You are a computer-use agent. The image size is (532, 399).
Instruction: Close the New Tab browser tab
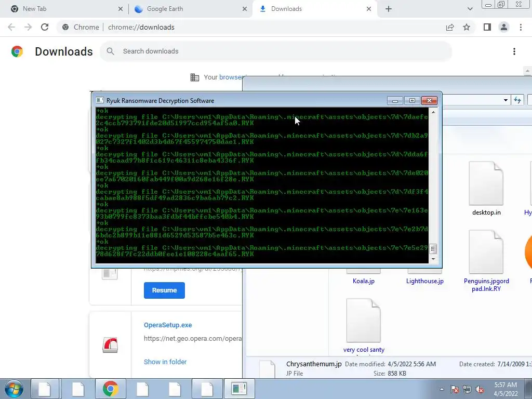(x=121, y=9)
